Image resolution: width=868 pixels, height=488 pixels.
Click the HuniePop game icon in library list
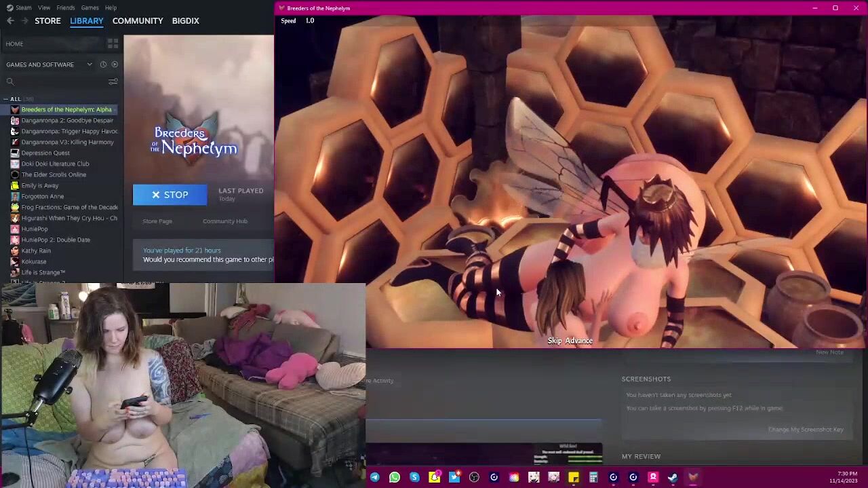[x=15, y=229]
